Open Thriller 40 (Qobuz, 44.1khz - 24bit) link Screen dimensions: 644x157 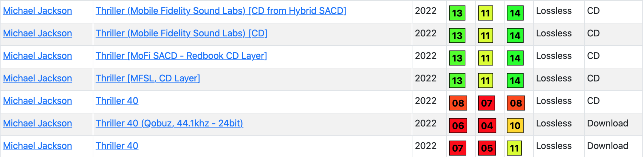pyautogui.click(x=169, y=123)
